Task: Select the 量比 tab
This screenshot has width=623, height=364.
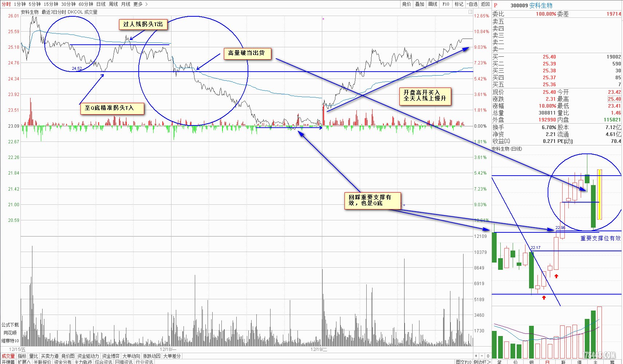Action: tap(34, 356)
